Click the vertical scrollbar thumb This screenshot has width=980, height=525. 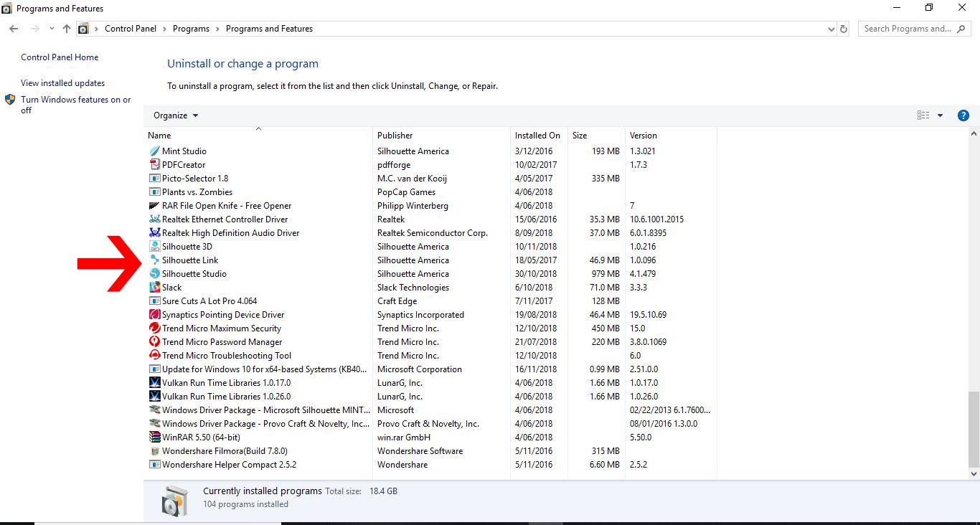coord(974,428)
